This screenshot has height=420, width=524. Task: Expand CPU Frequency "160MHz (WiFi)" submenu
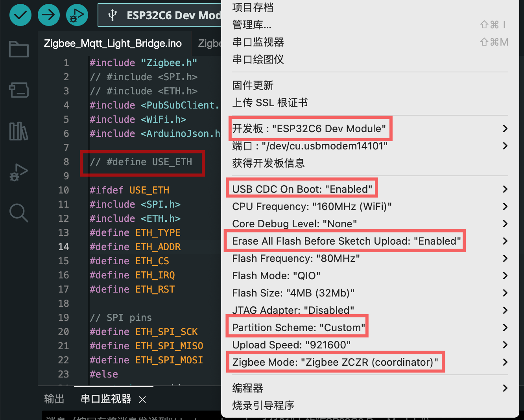[370, 206]
